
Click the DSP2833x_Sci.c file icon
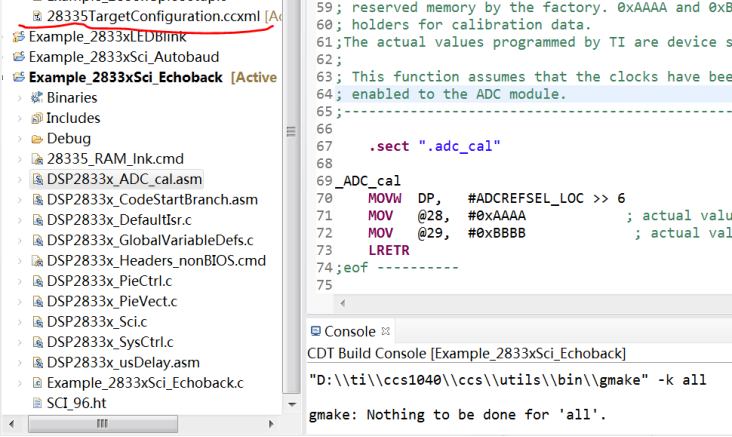[x=37, y=322]
